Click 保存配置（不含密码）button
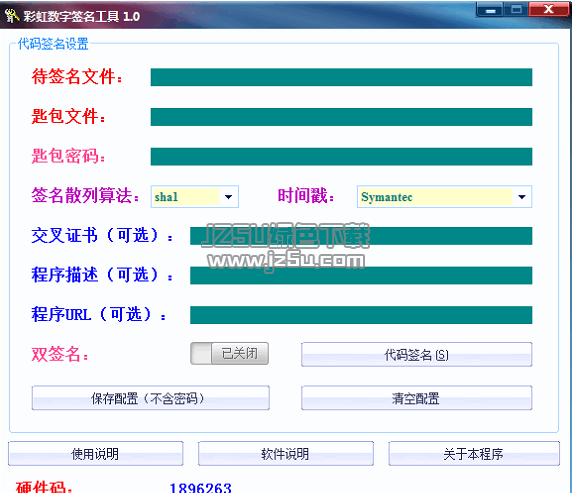This screenshot has height=493, width=572. pyautogui.click(x=151, y=398)
